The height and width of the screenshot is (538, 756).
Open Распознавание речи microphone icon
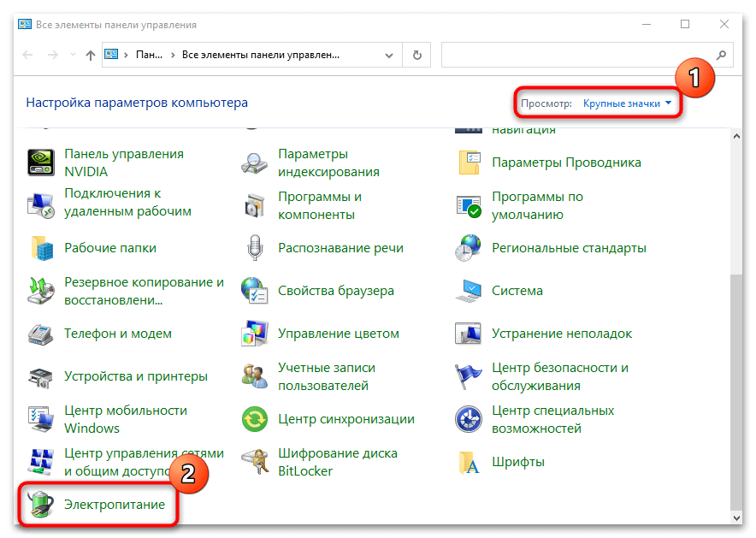pos(255,248)
